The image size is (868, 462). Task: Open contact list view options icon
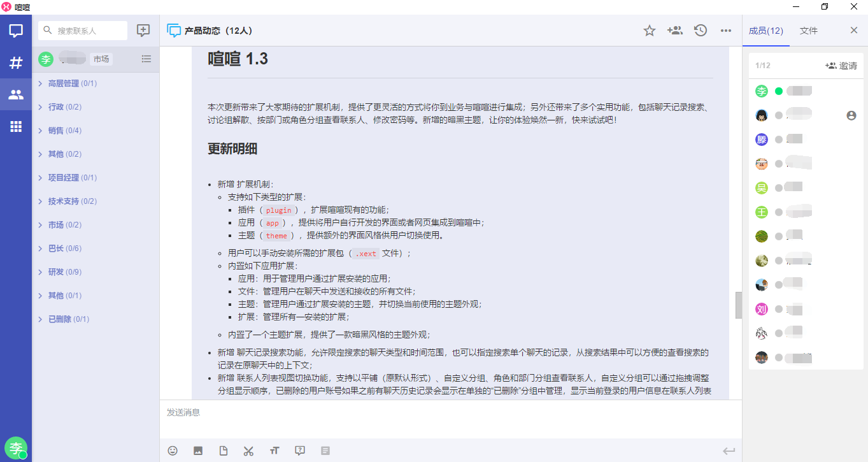coord(146,59)
